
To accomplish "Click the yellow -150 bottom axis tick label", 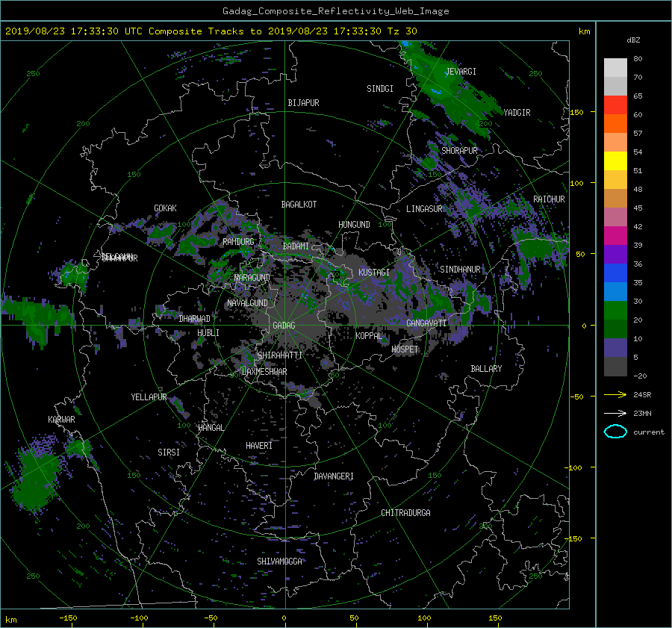I will coord(68,618).
